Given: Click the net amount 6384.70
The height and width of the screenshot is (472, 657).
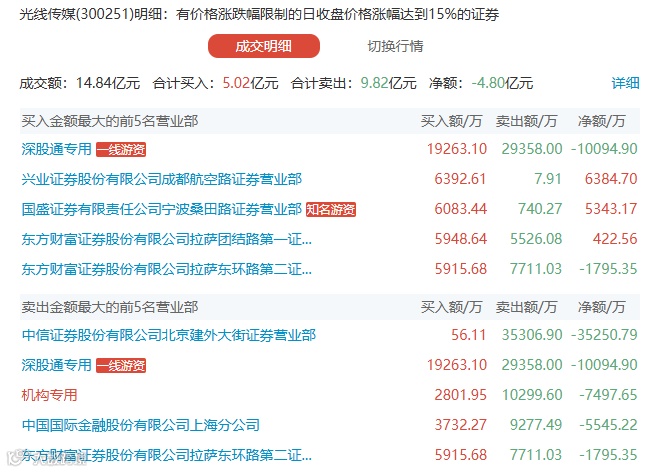Looking at the screenshot, I should pyautogui.click(x=611, y=179).
